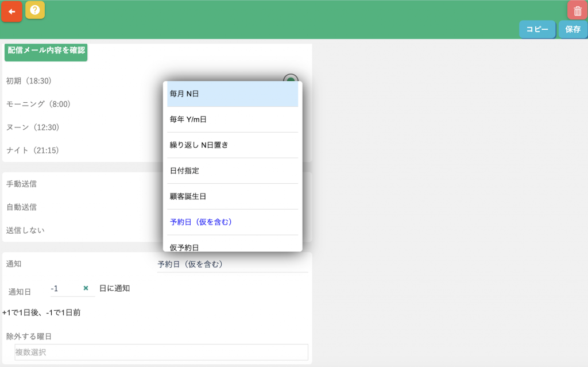The image size is (588, 367).
Task: Open the 通知 dropdown showing 予約日（仮を含む）
Action: point(233,264)
